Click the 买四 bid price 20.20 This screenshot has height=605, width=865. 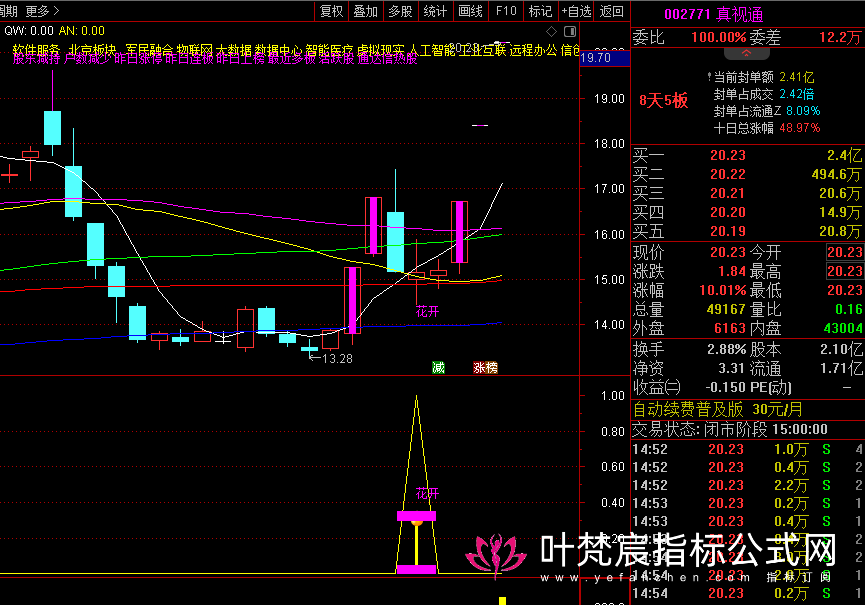point(728,212)
